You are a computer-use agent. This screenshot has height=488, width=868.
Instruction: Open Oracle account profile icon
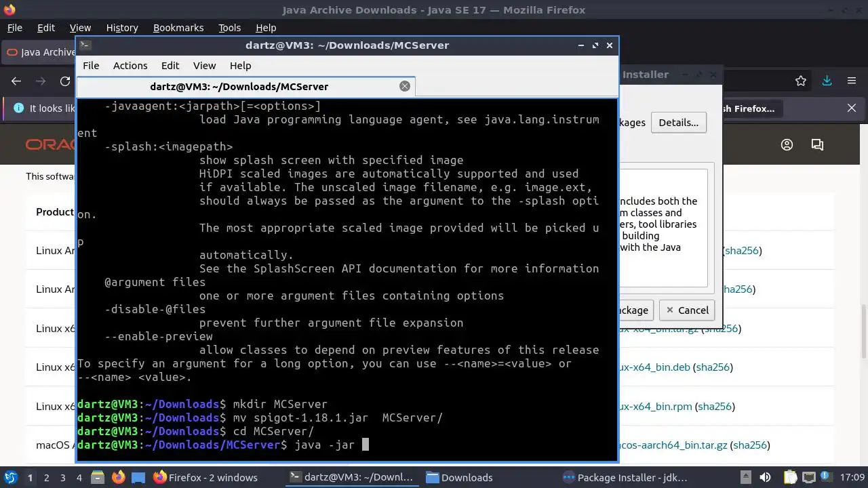pos(787,145)
